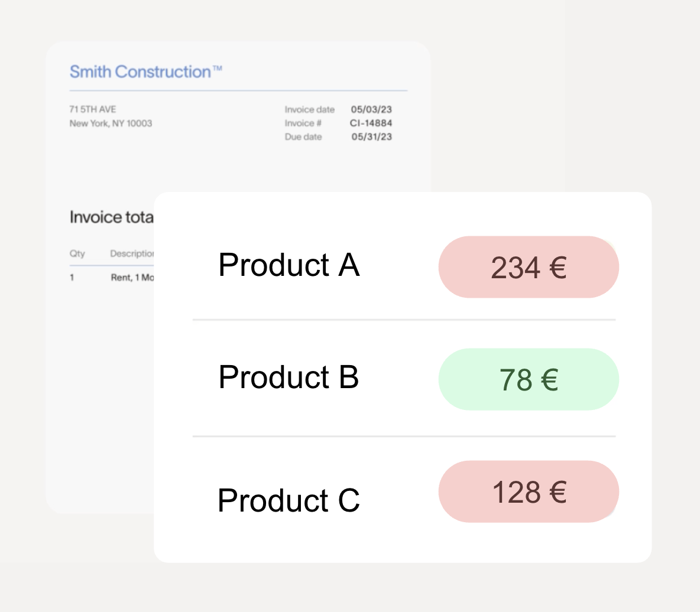700x612 pixels.
Task: Click the 71 5TH AVE address line
Action: (93, 109)
